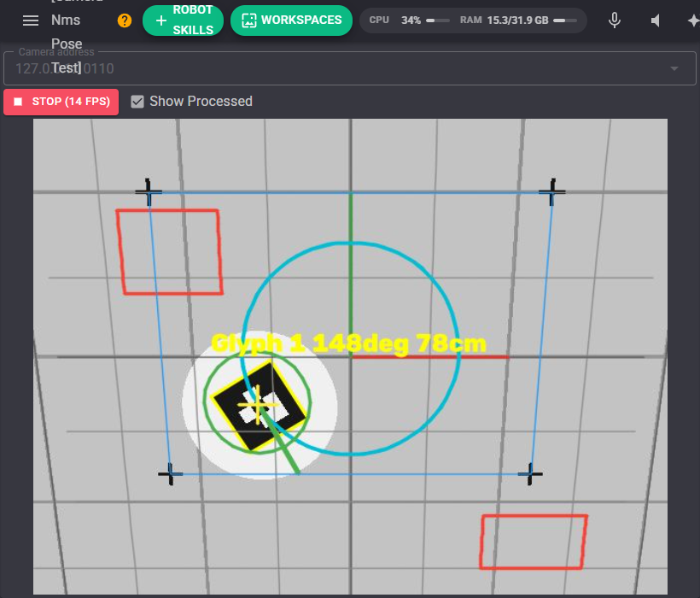Toggle the speaker volume icon
This screenshot has height=598, width=700.
pyautogui.click(x=656, y=21)
